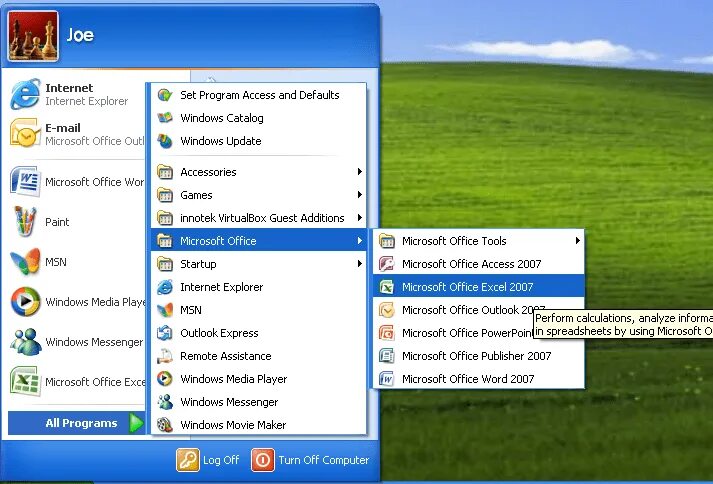
Task: Click Windows Media Player icon in All Programs list
Action: 165,379
